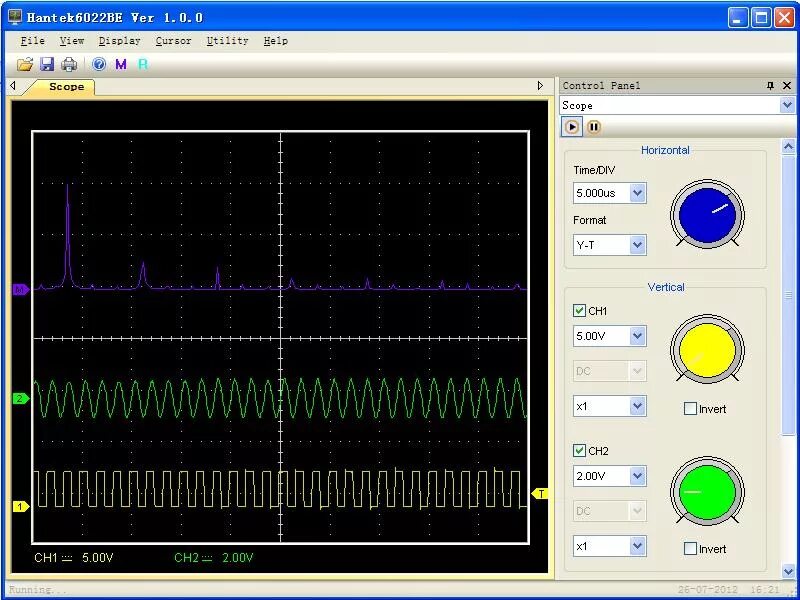Viewport: 800px width, 600px height.
Task: Print the oscilloscope display
Action: pos(68,63)
